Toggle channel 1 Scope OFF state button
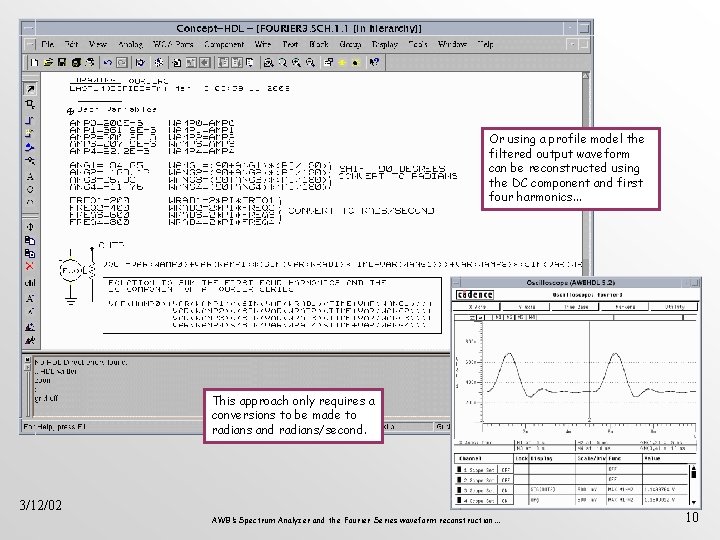The image size is (720, 540). tap(506, 470)
